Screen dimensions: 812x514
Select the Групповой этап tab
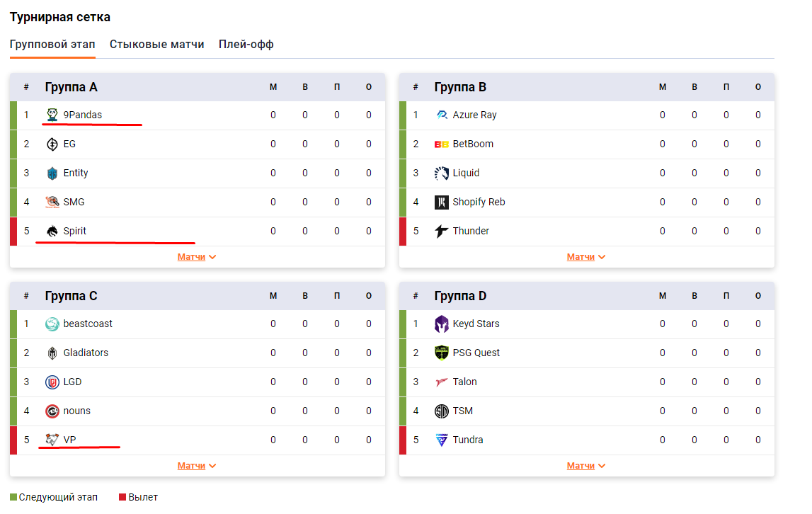pos(52,45)
